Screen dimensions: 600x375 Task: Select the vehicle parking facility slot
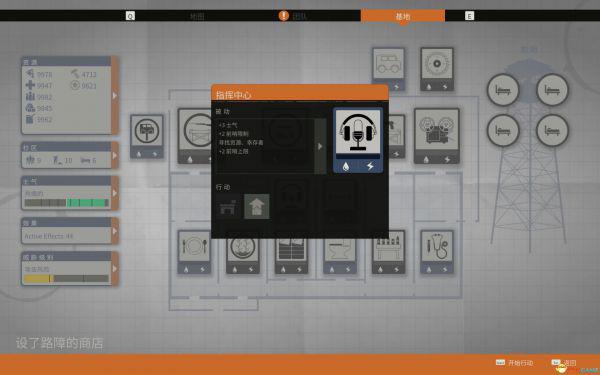tap(388, 69)
